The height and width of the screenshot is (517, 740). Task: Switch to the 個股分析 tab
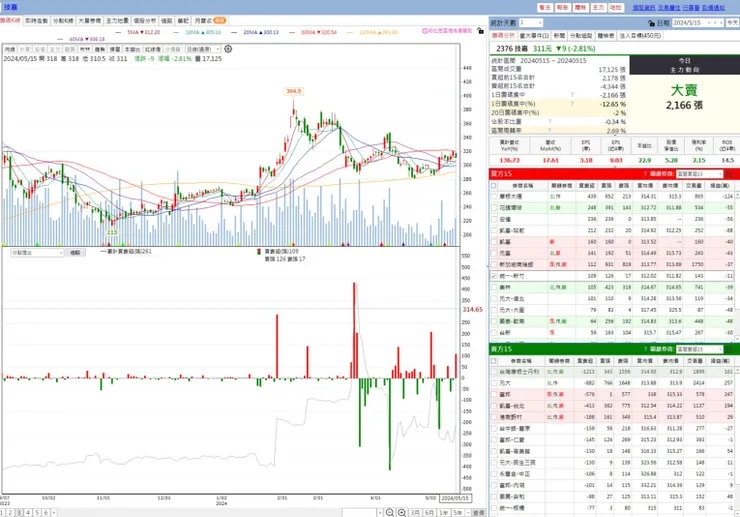tap(144, 21)
